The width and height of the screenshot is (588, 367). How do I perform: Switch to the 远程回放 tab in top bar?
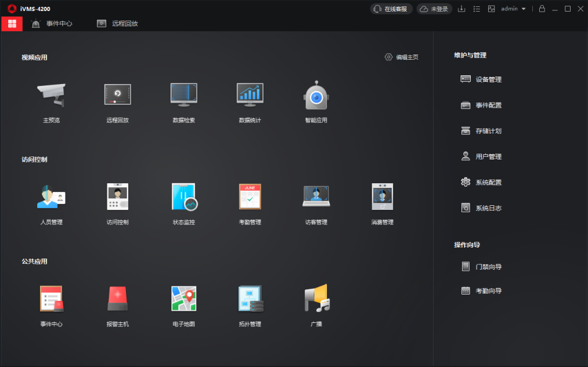click(118, 24)
